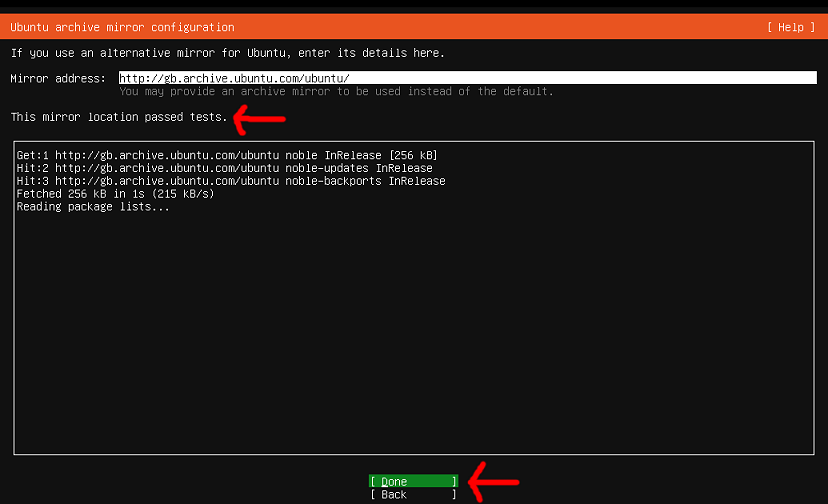The width and height of the screenshot is (828, 504).
Task: Click the 'Fetched 256 kB' log line
Action: click(x=115, y=194)
